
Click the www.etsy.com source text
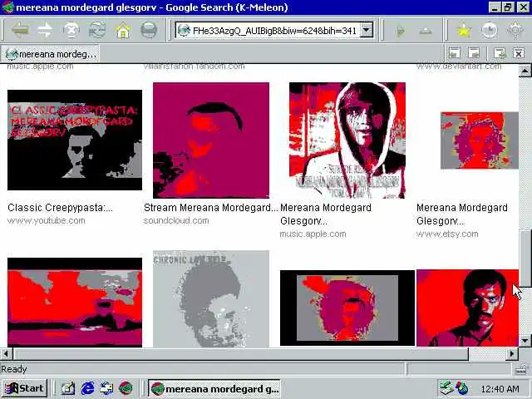447,234
